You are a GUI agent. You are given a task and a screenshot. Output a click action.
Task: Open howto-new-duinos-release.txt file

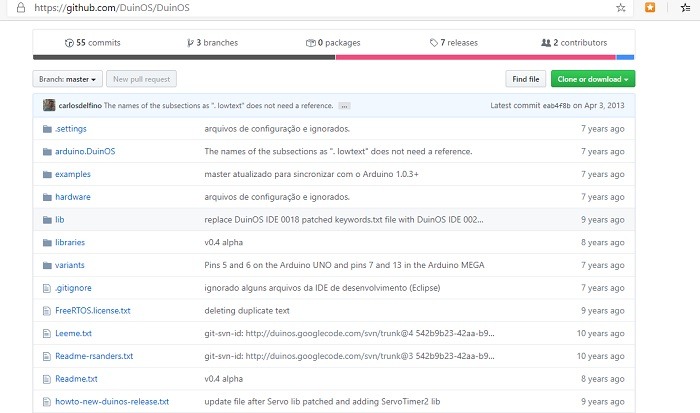point(112,402)
